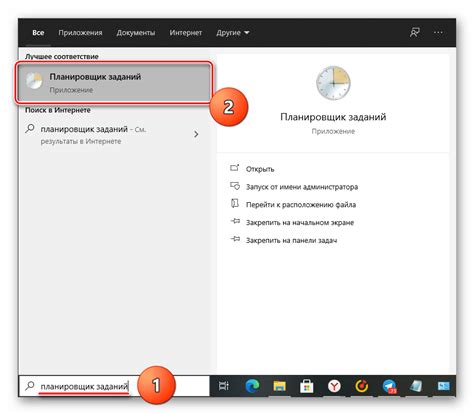Focus the taskbar search input field
The image size is (474, 415).
tap(114, 386)
